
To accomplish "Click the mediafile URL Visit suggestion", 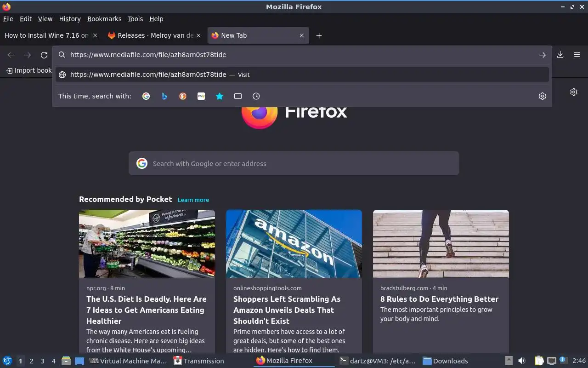I will click(302, 75).
